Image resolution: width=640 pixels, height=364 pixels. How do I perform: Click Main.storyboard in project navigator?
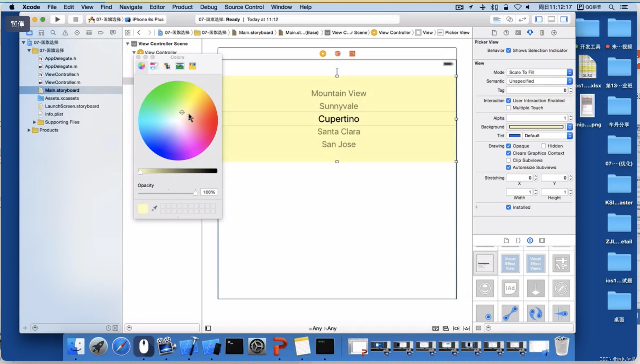point(62,90)
